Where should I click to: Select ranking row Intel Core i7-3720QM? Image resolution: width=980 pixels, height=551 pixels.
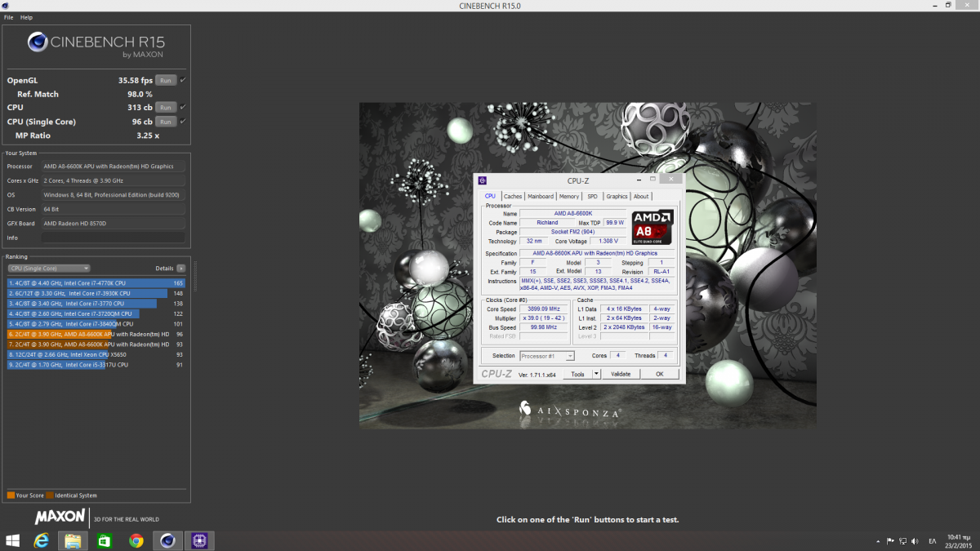coord(96,313)
